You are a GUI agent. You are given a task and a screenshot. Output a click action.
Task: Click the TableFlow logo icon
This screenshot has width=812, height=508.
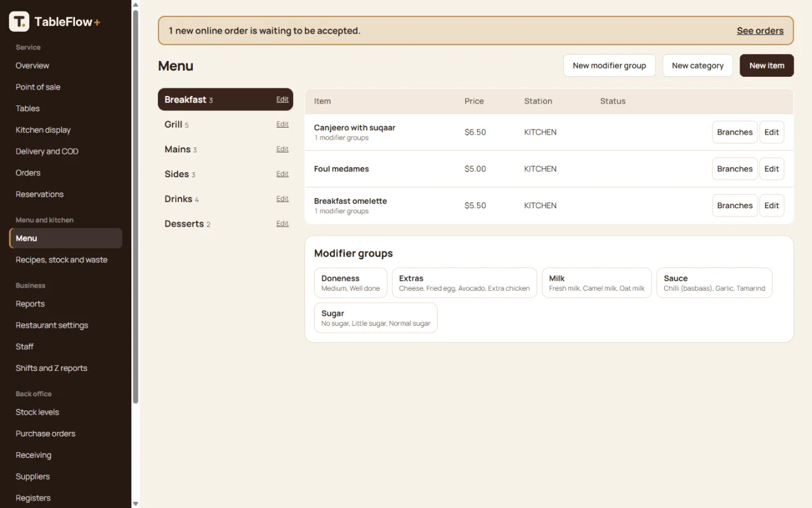point(19,22)
